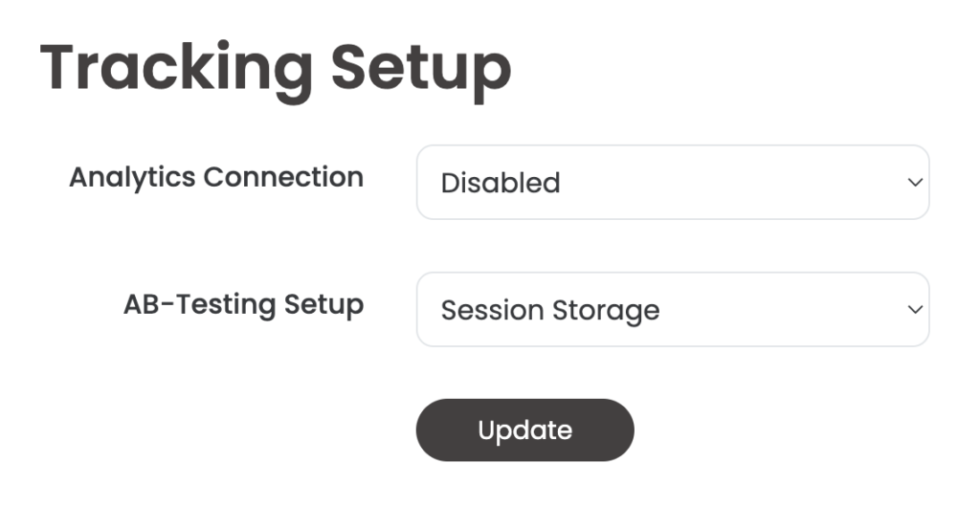Change AB-testing storage from Session Storage
This screenshot has height=507, width=980.
673,309
